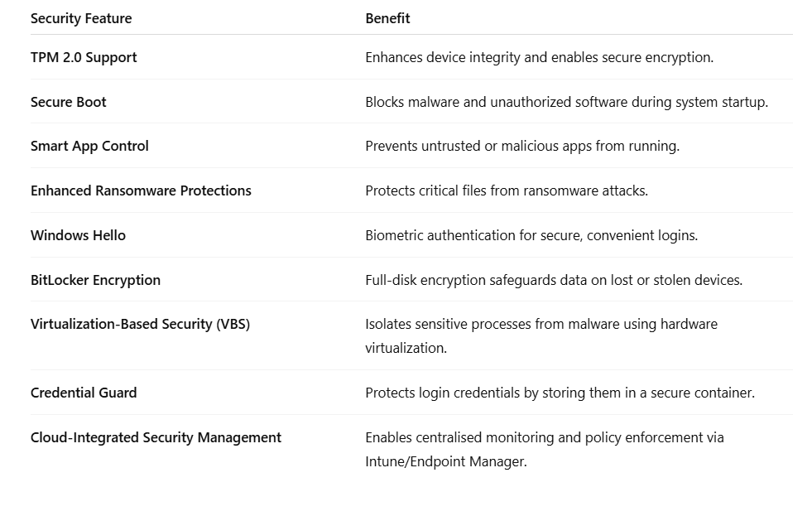
Task: Click the Security Feature column header
Action: click(x=81, y=18)
